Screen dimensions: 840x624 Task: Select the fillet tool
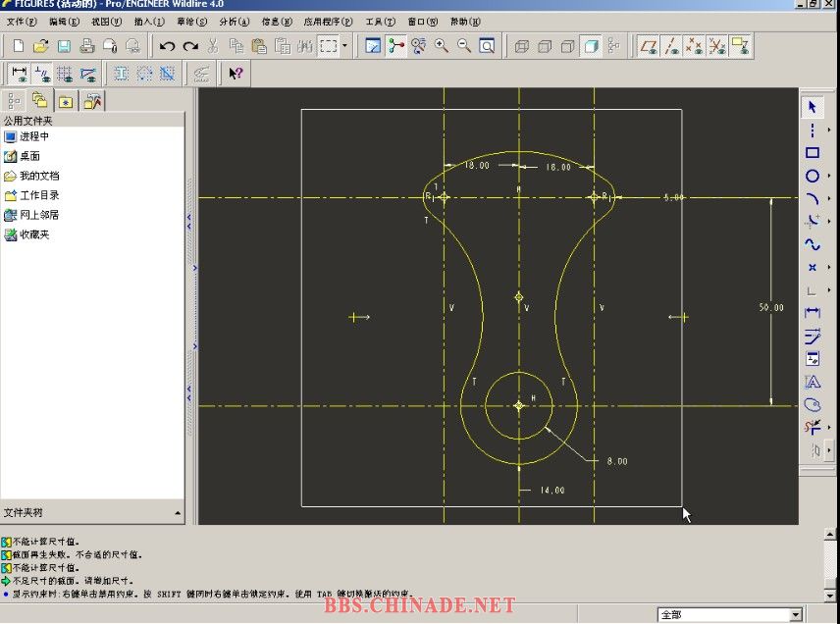813,221
